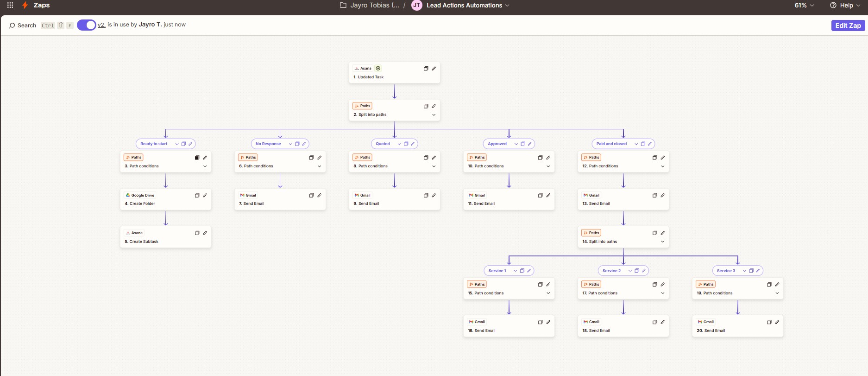Open the Jayro Tobias folder
Screen dimensions: 868x376
tap(370, 5)
